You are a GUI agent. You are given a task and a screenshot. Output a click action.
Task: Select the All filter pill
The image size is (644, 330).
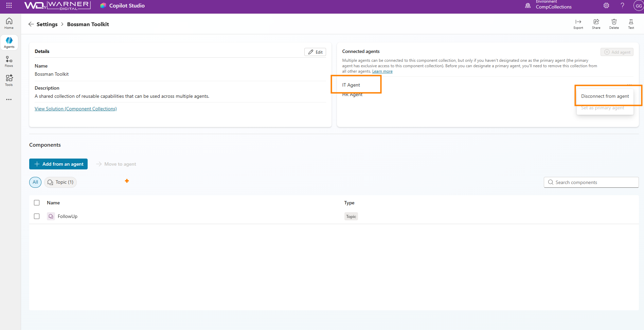click(x=35, y=182)
